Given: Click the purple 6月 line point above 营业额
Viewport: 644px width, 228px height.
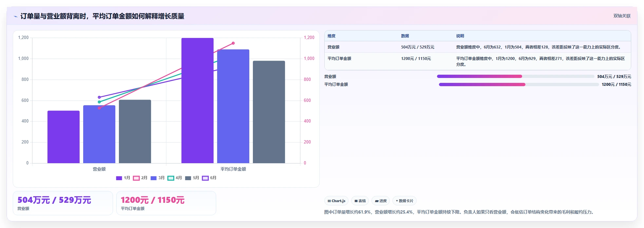Looking at the screenshot, I should click(99, 97).
